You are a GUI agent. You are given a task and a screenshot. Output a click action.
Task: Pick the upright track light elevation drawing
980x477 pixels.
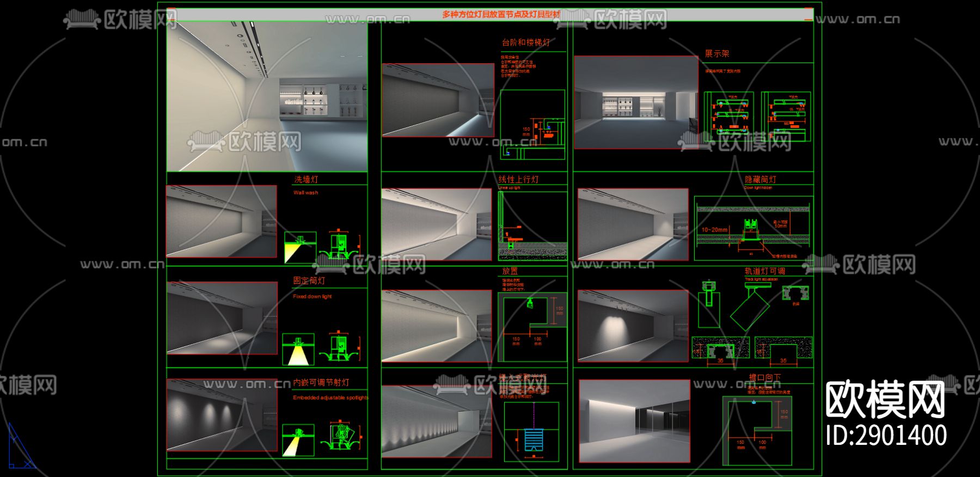tap(709, 304)
